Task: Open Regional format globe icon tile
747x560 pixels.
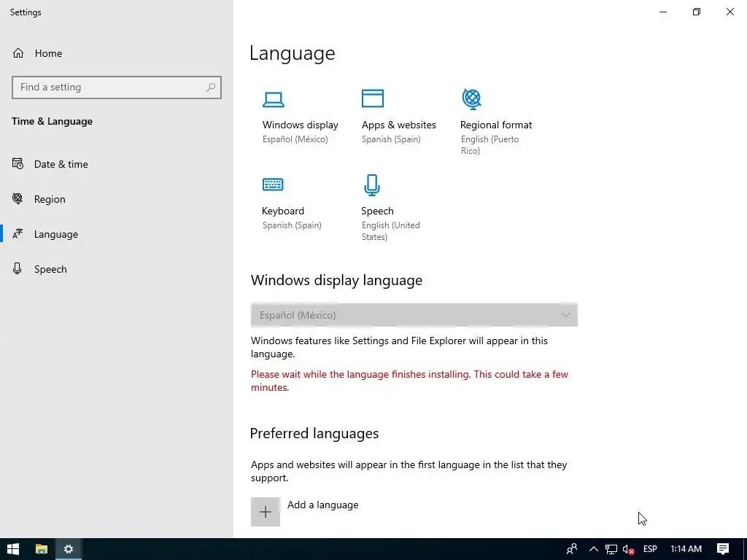Action: [x=472, y=99]
